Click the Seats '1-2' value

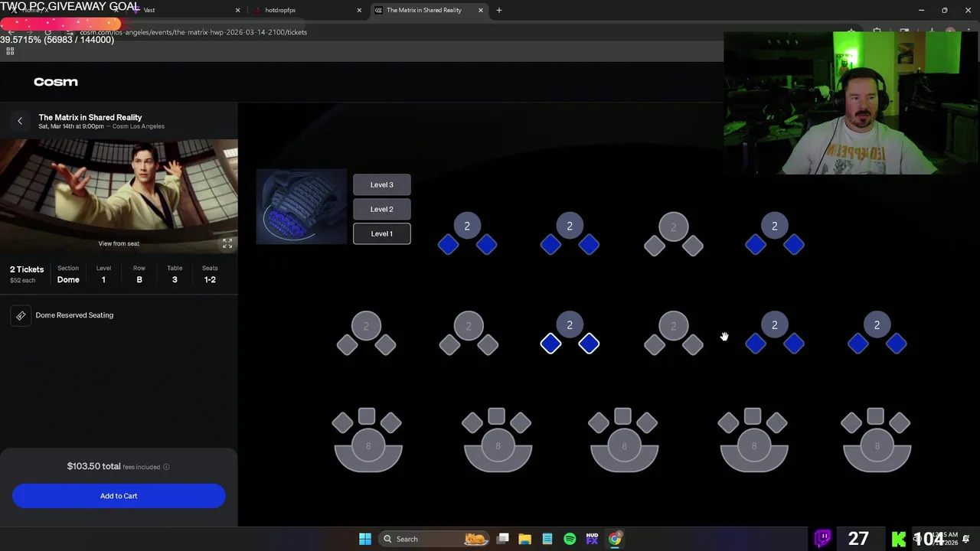(x=210, y=280)
